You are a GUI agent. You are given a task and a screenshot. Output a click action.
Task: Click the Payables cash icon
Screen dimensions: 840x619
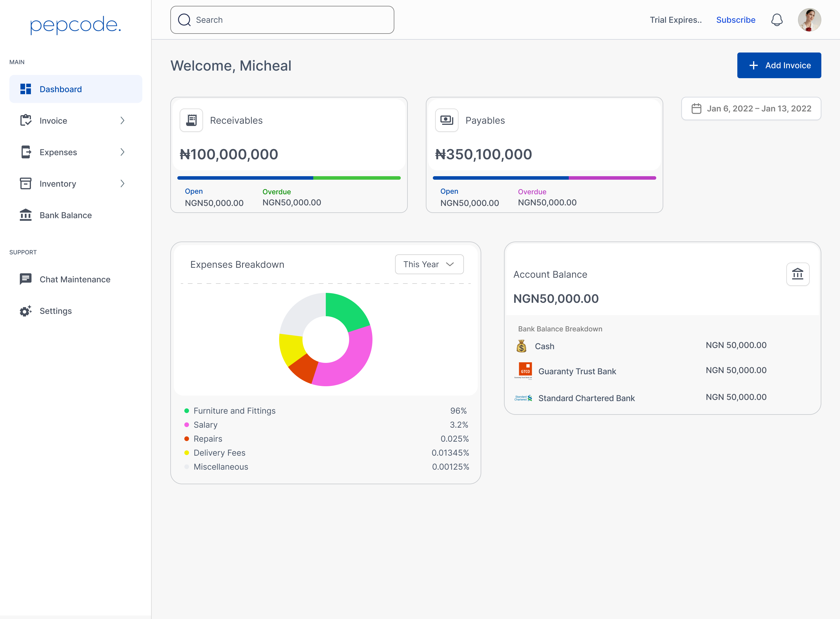[x=447, y=120]
